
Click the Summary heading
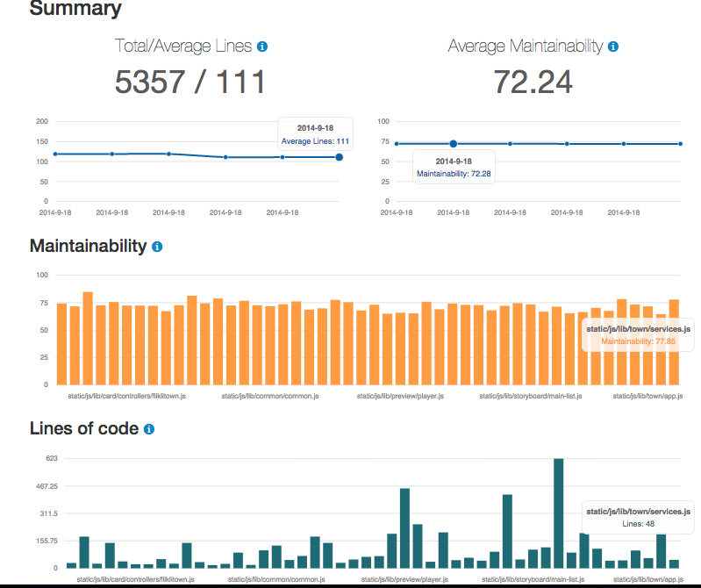coord(75,8)
